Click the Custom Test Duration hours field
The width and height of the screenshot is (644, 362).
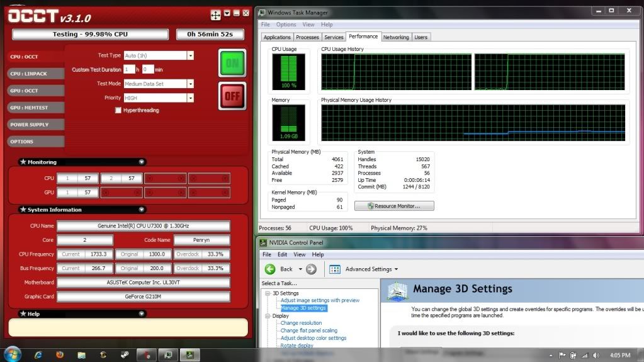tap(130, 69)
